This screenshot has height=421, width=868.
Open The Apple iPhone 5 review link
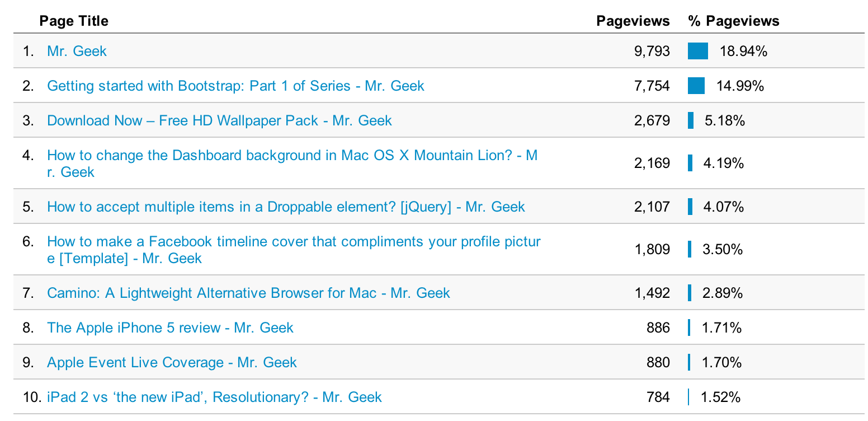(x=170, y=328)
